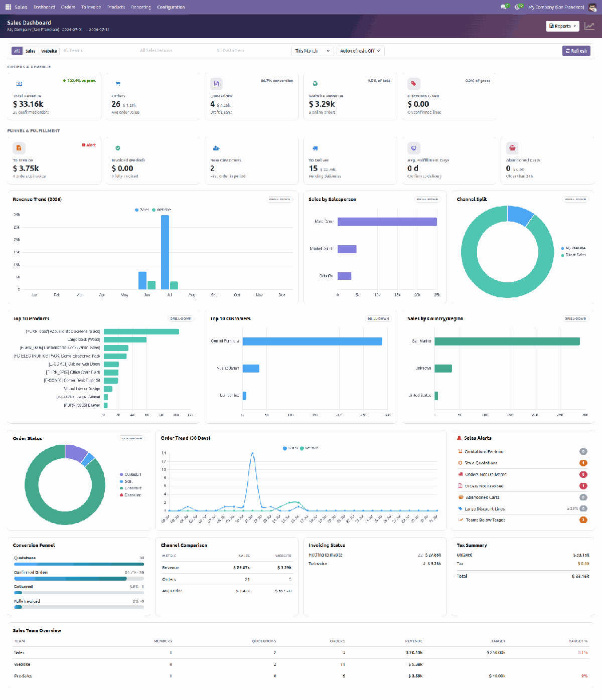Drill down on Top 10 Customers
Image resolution: width=602 pixels, height=700 pixels.
pos(378,318)
